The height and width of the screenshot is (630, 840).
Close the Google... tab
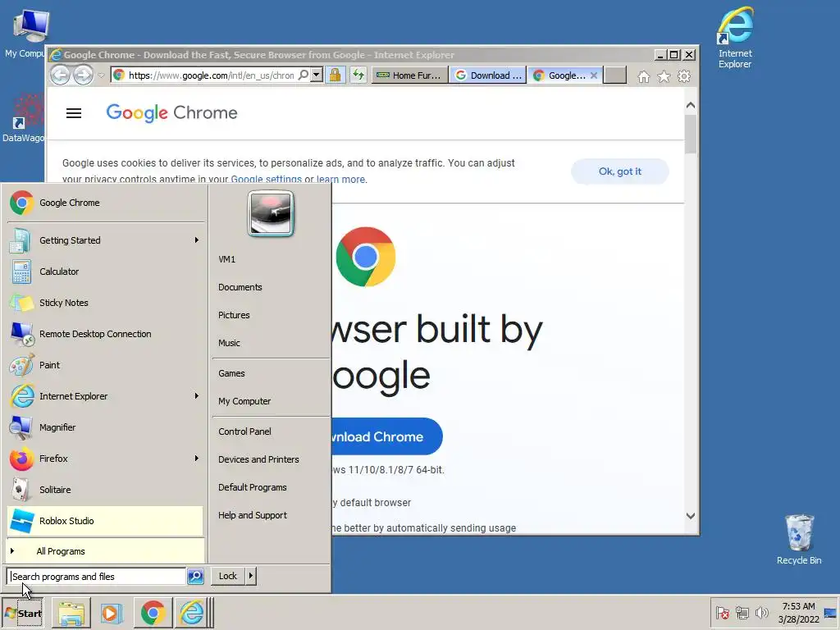click(594, 75)
